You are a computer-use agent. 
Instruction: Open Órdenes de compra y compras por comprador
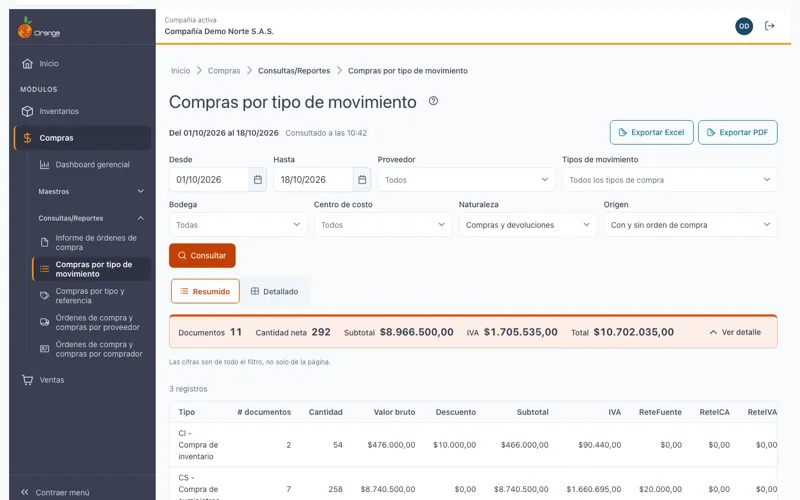pyautogui.click(x=91, y=349)
